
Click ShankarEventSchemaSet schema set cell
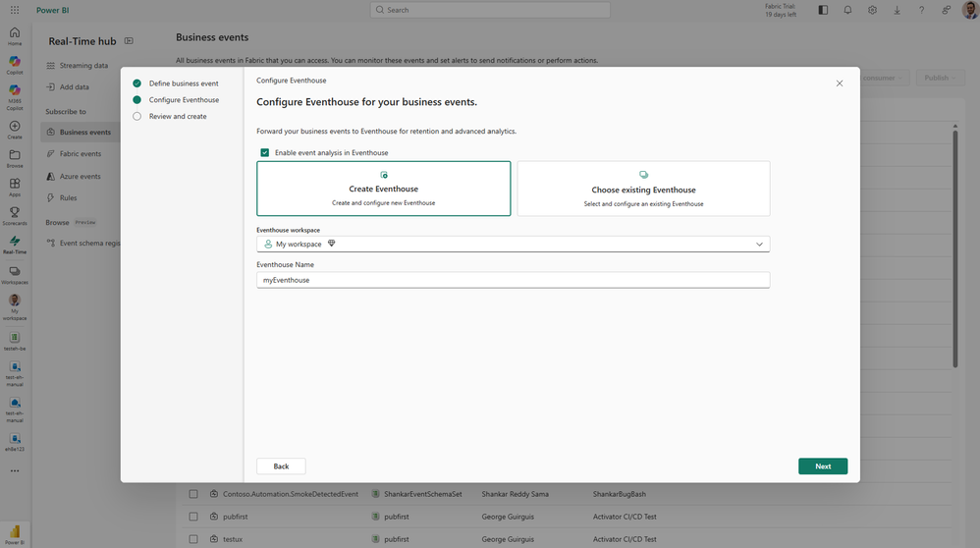[x=423, y=494]
